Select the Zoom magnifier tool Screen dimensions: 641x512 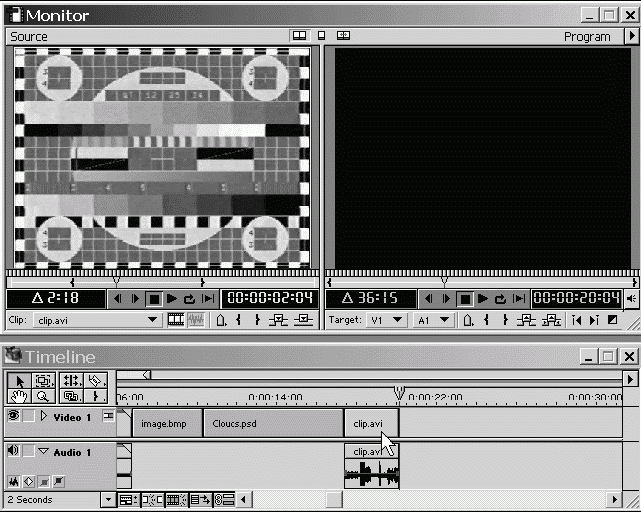point(43,396)
